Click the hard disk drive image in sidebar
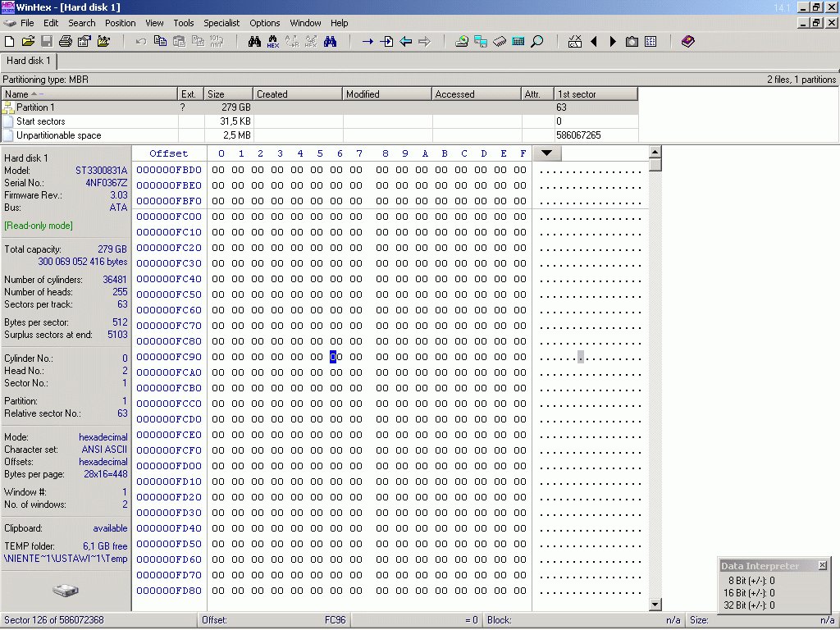The height and width of the screenshot is (630, 840). tap(66, 591)
